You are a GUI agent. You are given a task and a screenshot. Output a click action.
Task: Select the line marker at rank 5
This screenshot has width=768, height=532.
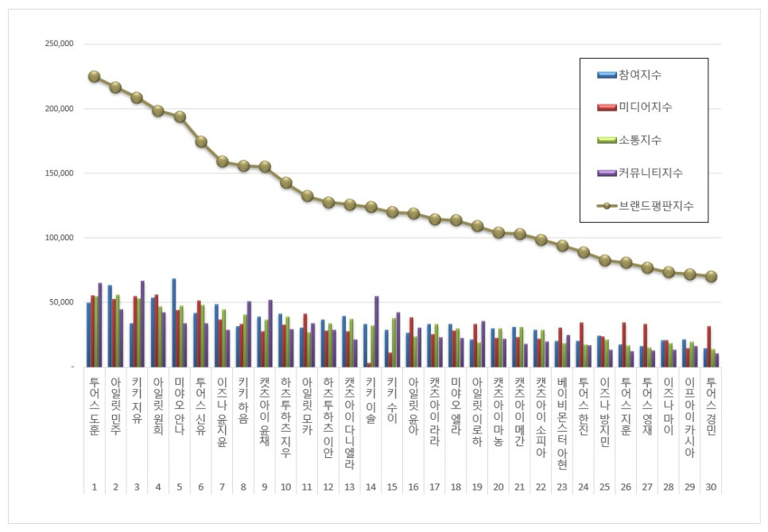pyautogui.click(x=180, y=117)
